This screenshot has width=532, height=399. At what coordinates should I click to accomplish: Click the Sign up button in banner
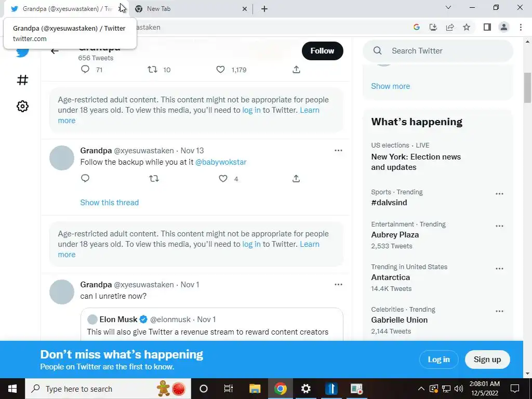[x=487, y=360]
